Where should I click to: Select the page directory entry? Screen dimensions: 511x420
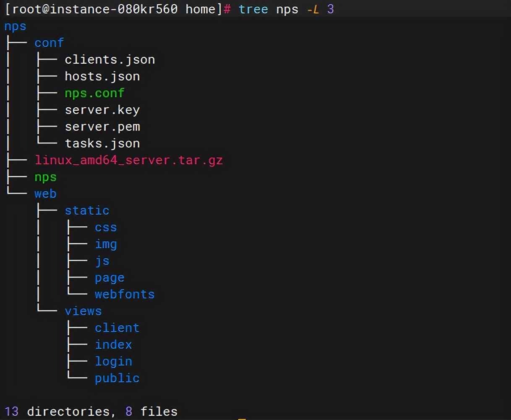click(109, 278)
